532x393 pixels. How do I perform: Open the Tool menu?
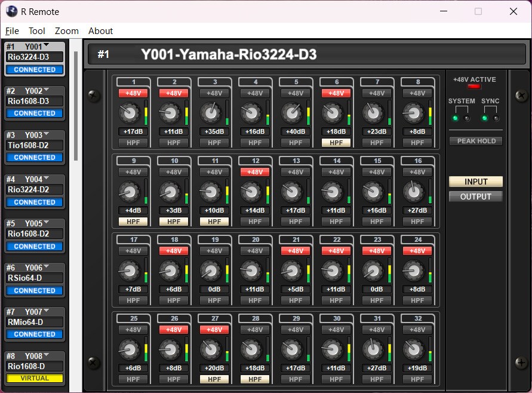(36, 31)
